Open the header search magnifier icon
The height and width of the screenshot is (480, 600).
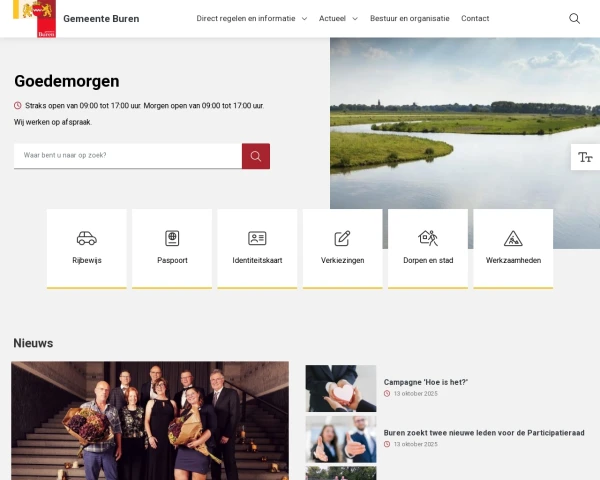point(574,18)
